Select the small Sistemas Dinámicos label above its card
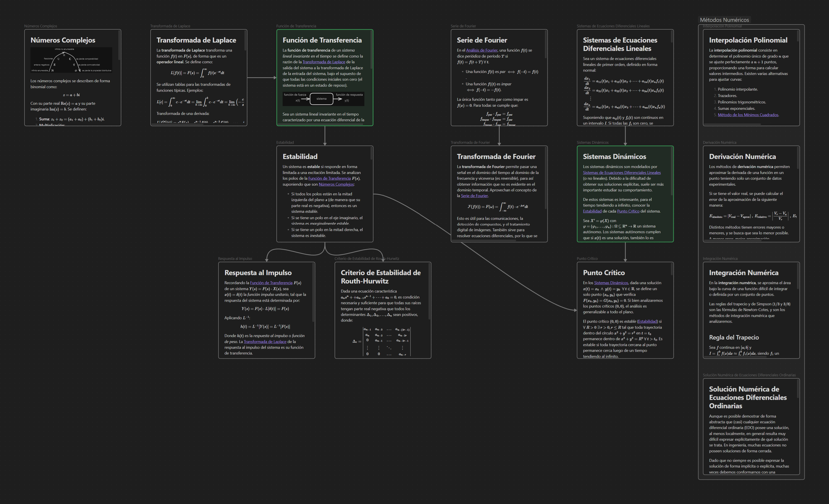The width and height of the screenshot is (829, 504). [x=592, y=143]
